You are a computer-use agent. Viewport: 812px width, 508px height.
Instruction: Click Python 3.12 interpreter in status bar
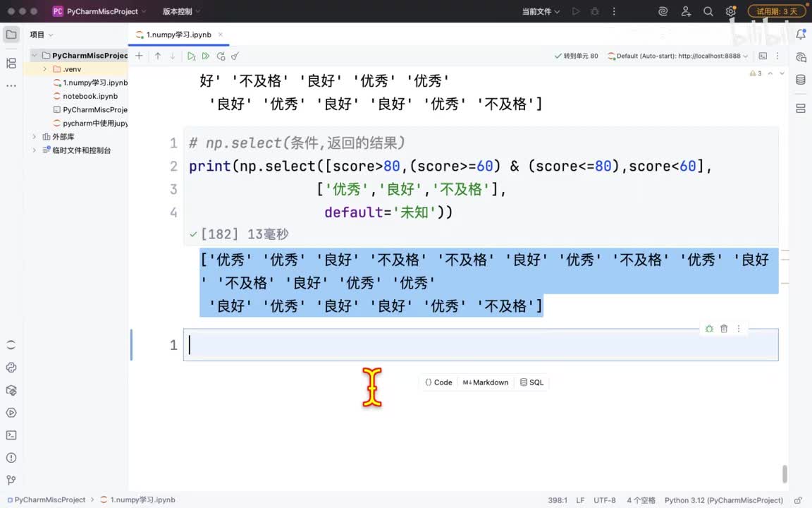point(723,500)
